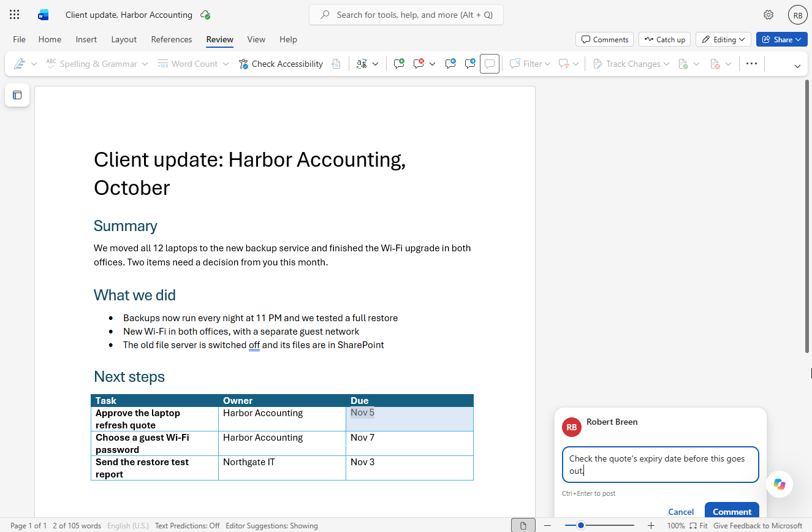Image resolution: width=812 pixels, height=532 pixels.
Task: Post the comment with Comment button
Action: [732, 511]
